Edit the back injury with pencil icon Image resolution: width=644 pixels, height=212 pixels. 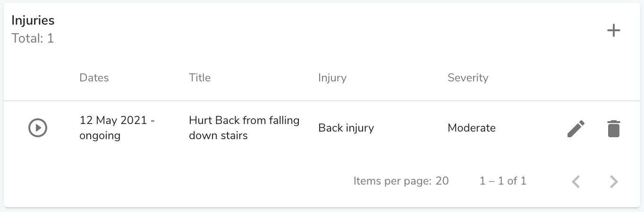pyautogui.click(x=576, y=129)
